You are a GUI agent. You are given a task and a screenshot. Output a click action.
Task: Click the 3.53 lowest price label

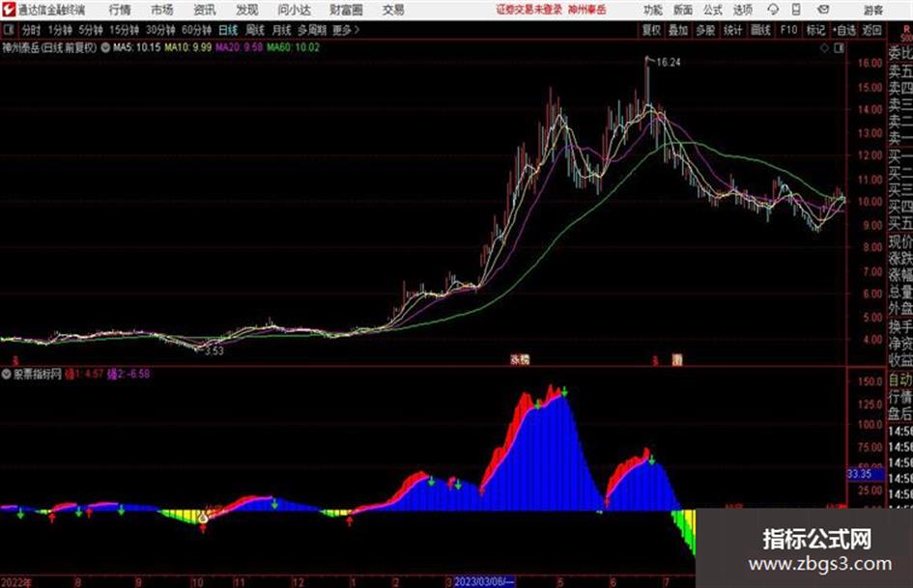(214, 350)
